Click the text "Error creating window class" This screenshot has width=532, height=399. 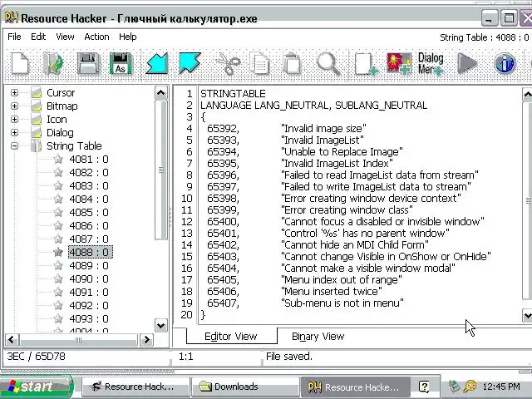pyautogui.click(x=347, y=210)
